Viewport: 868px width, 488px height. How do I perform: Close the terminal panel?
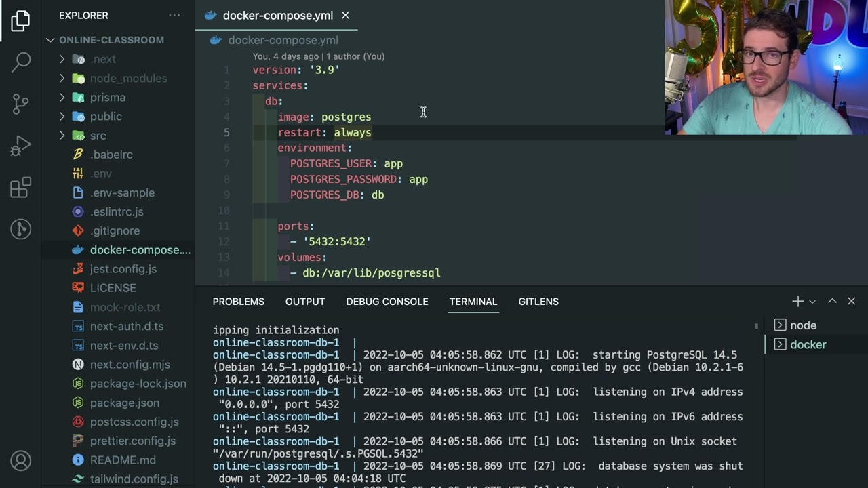[x=852, y=301]
